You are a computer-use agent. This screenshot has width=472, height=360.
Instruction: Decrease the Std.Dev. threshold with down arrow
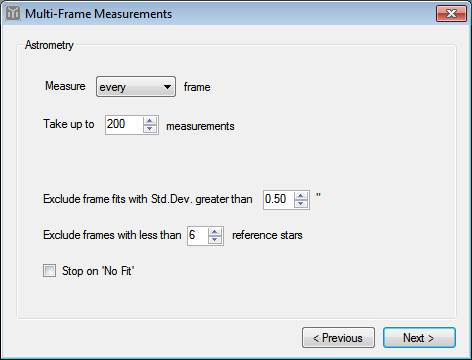301,203
